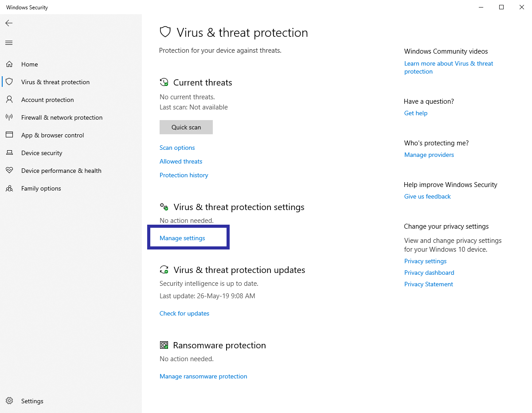Click Check for updates link

[x=184, y=313]
